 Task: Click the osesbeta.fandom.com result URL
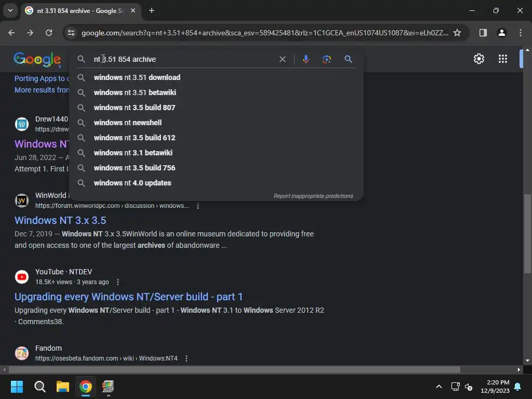click(106, 358)
